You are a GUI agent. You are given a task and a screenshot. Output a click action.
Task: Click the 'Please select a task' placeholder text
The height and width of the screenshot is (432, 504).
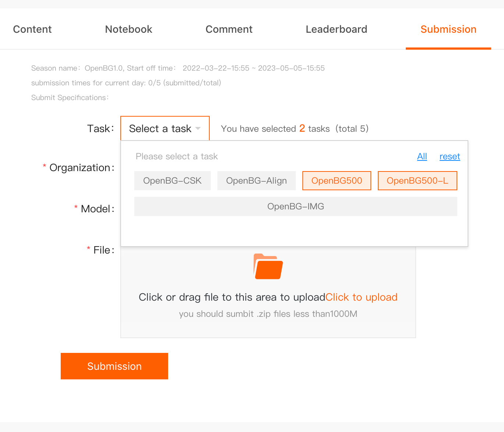pos(177,156)
